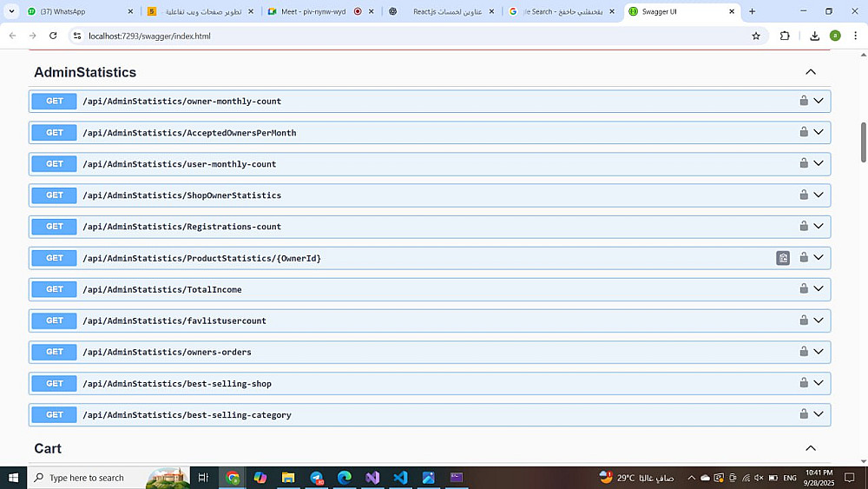The image size is (868, 489).
Task: Click GET button for favlistusercount
Action: point(54,320)
